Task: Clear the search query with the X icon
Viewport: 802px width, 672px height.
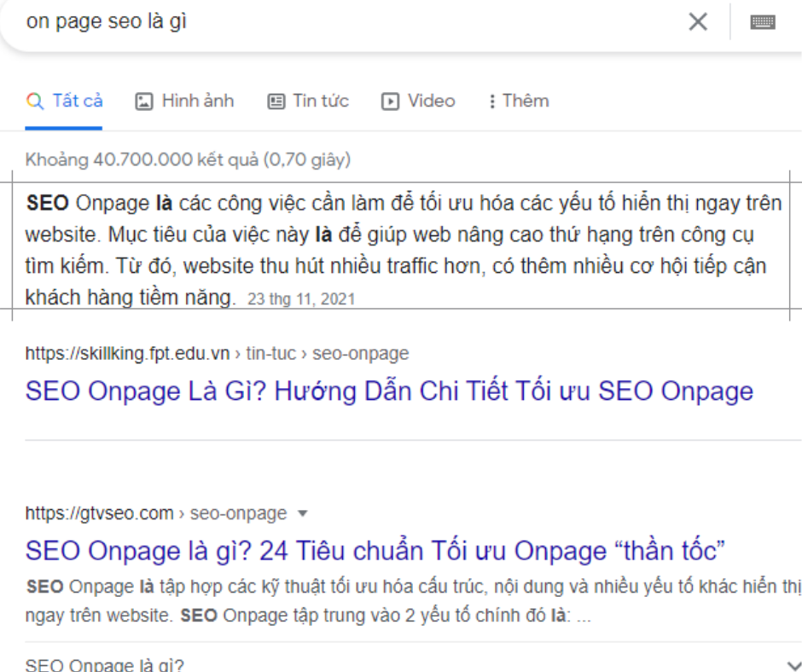Action: pyautogui.click(x=698, y=22)
